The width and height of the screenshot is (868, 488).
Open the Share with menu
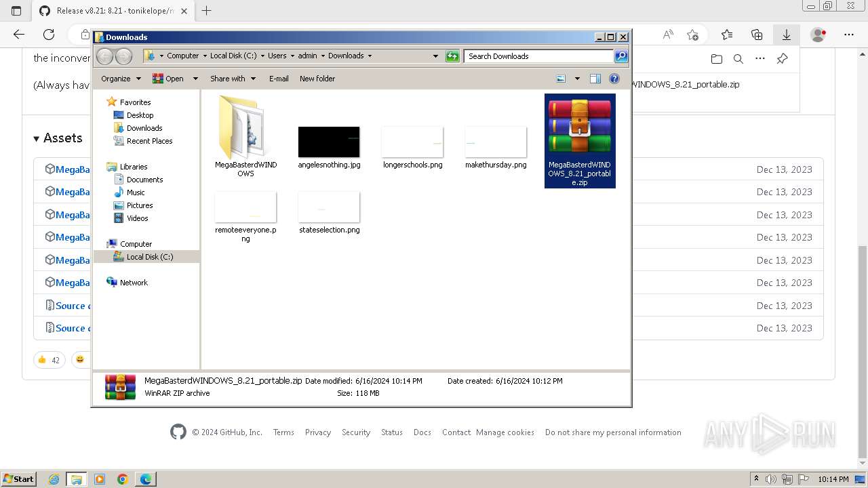[x=233, y=79]
